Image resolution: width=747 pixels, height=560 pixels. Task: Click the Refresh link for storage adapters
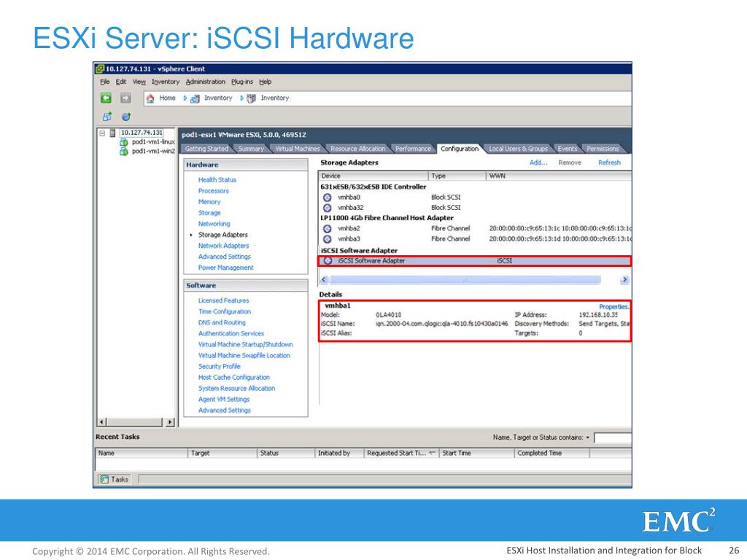click(x=609, y=163)
